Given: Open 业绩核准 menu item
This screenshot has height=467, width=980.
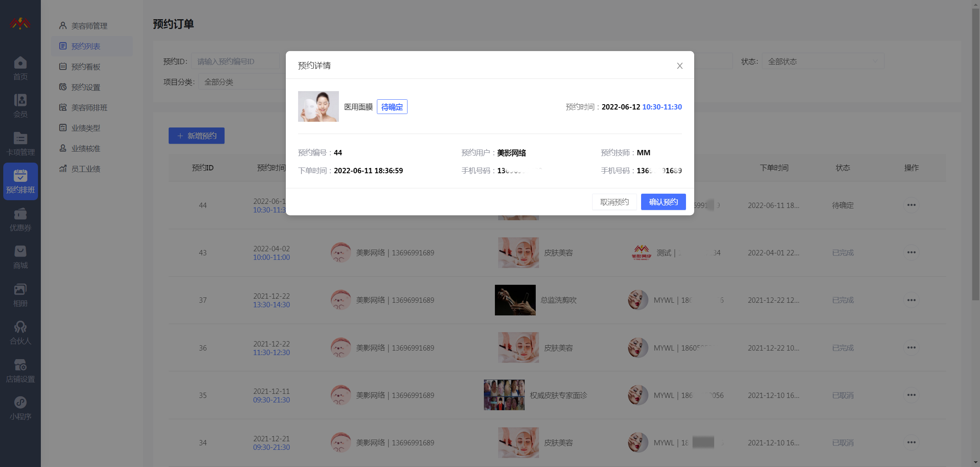Looking at the screenshot, I should 86,148.
